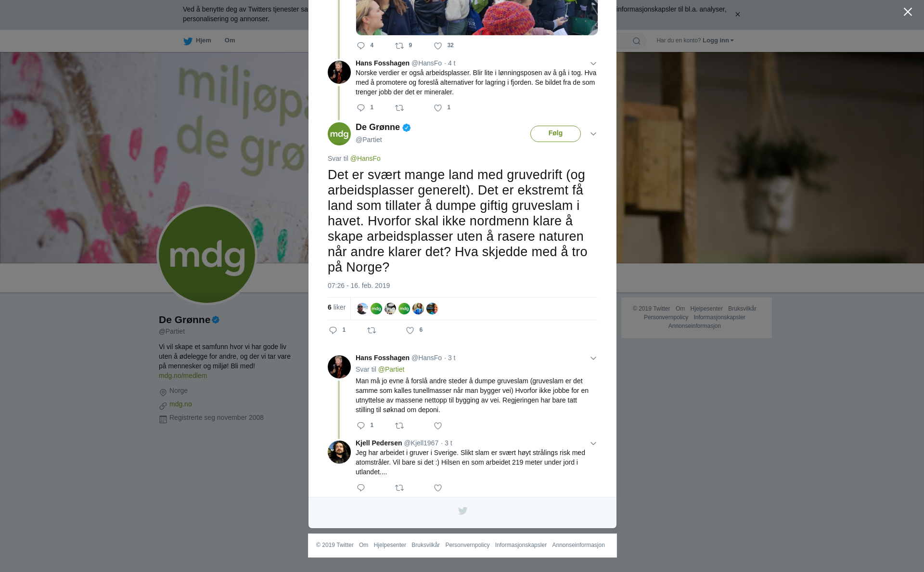Go to Hjem in the top navigation
Image resolution: width=924 pixels, height=572 pixels.
click(197, 40)
